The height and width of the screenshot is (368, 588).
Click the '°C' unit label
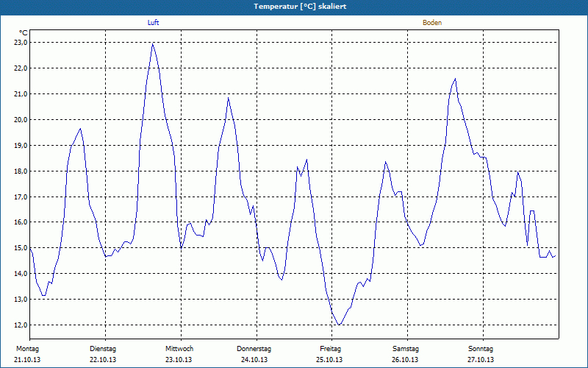pos(24,33)
